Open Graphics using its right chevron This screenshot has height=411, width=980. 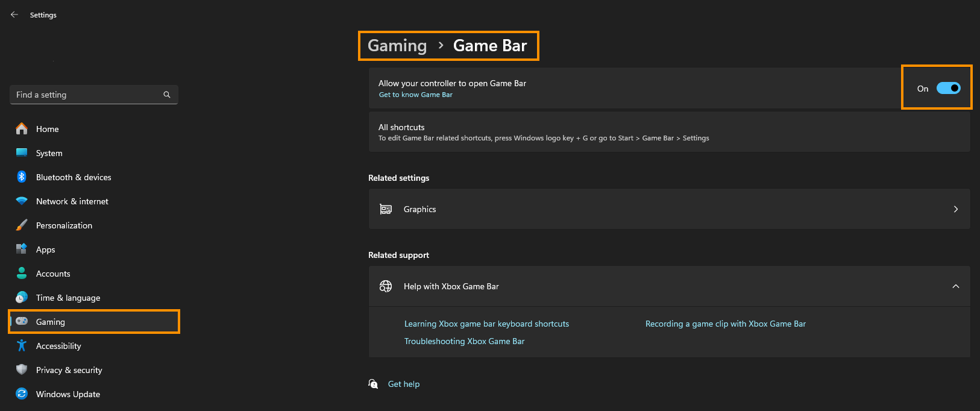point(956,209)
